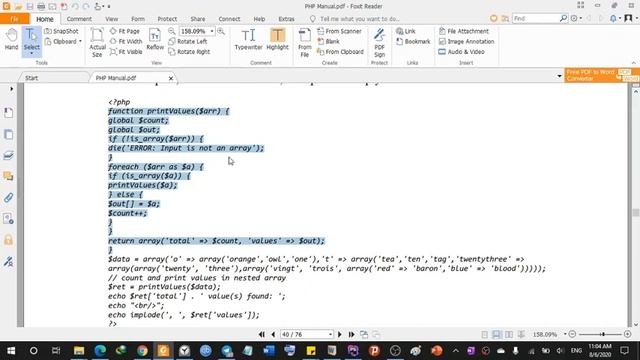This screenshot has width=640, height=360.
Task: Expand the left navigation panel arrow
Action: point(11,89)
